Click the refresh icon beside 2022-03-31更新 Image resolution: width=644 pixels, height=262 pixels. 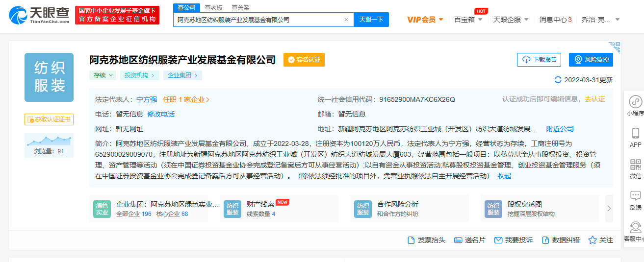coord(558,80)
